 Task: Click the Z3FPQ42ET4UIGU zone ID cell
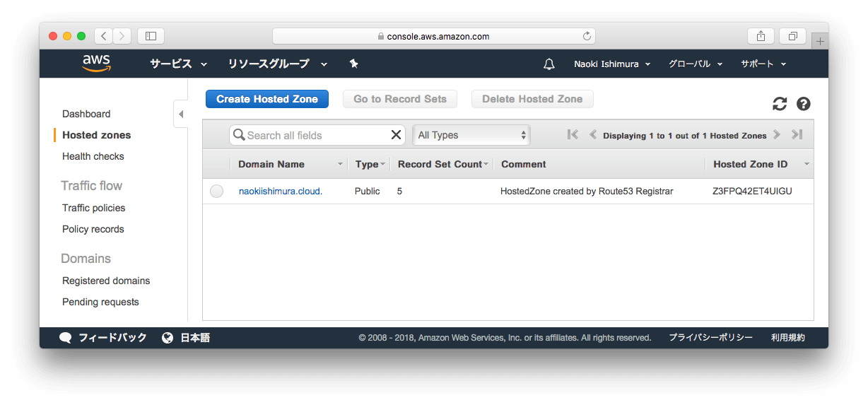(x=752, y=191)
